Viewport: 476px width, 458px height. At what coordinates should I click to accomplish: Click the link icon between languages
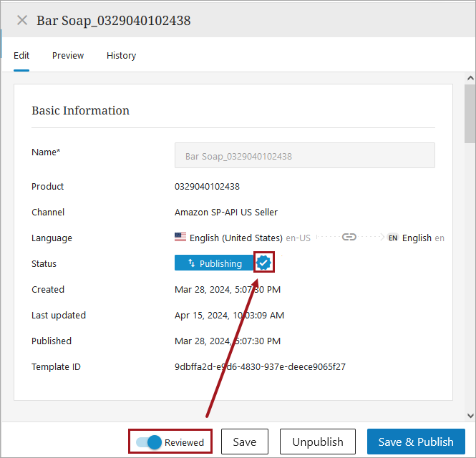tap(349, 238)
